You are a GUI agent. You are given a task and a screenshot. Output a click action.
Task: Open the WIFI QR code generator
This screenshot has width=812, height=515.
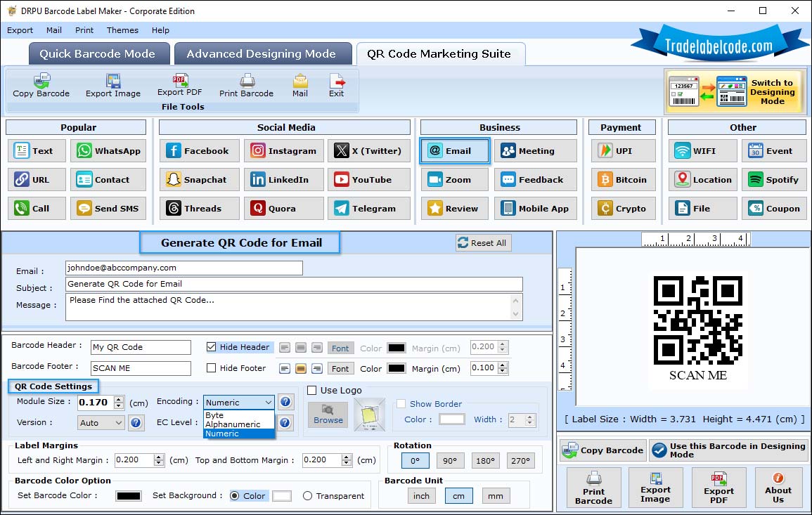pos(702,151)
